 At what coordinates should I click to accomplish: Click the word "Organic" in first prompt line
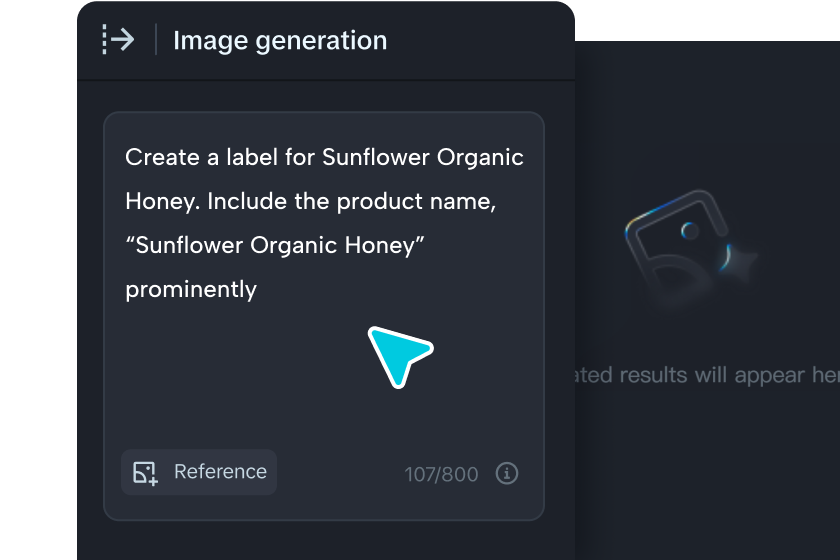tap(481, 157)
